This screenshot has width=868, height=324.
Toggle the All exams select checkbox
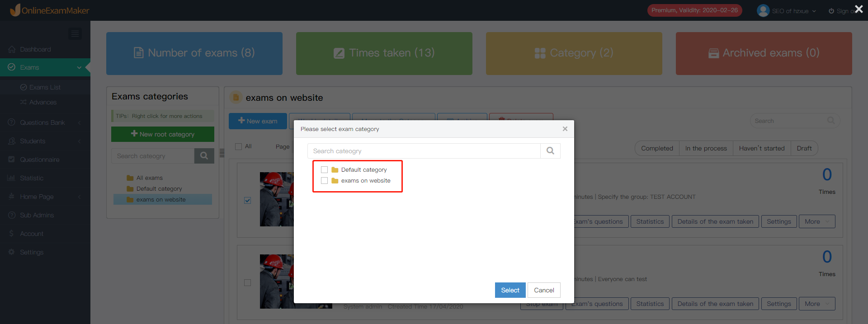point(238,146)
